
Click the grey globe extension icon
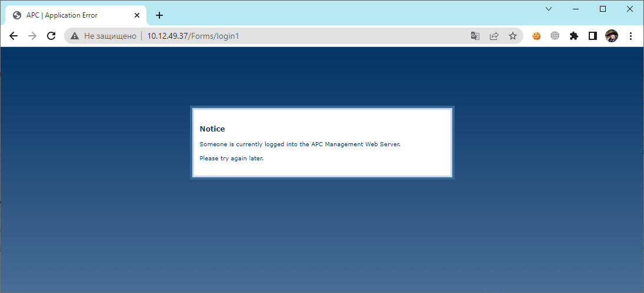pyautogui.click(x=555, y=36)
